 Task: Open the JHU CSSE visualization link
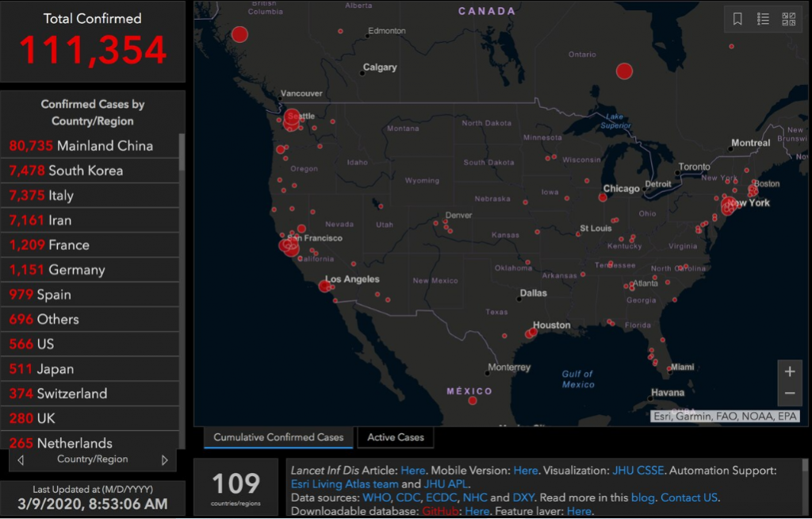coord(638,471)
